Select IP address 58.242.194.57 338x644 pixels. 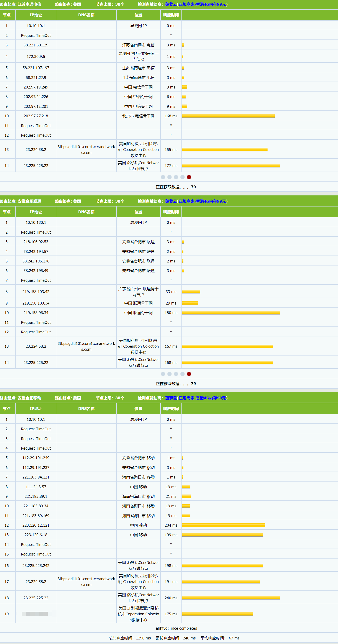36,251
